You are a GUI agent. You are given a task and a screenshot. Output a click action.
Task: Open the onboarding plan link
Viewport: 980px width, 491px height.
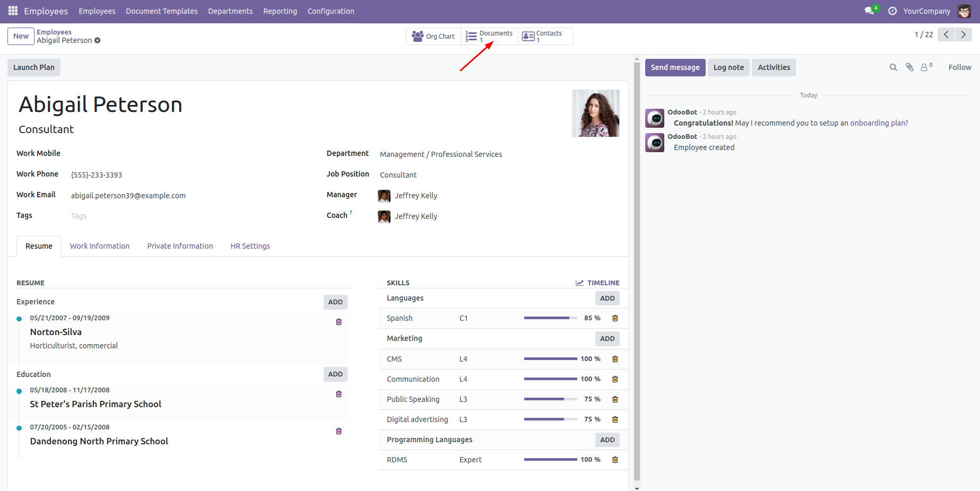[879, 123]
